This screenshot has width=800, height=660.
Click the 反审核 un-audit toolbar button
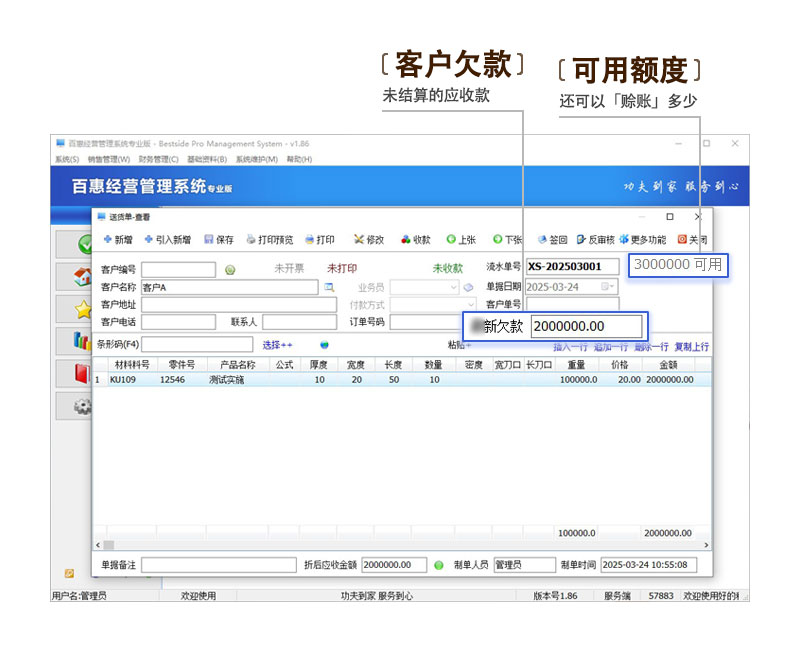click(x=596, y=239)
